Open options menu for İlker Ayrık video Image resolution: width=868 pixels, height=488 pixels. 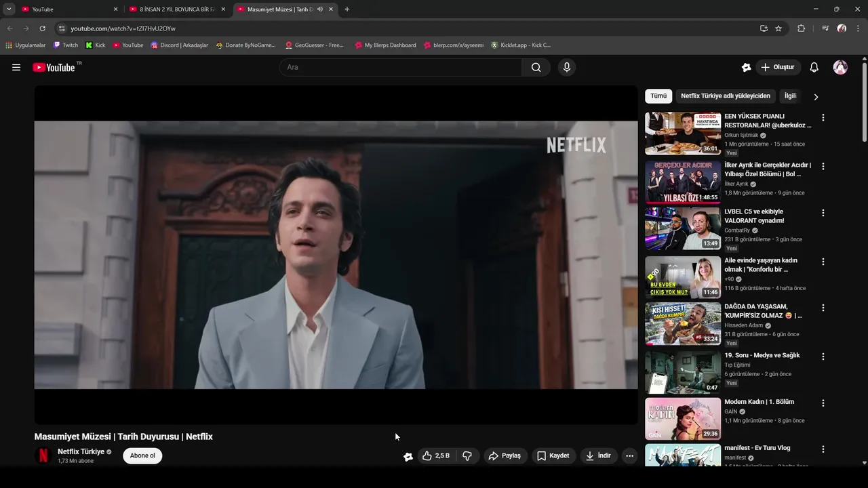point(823,166)
